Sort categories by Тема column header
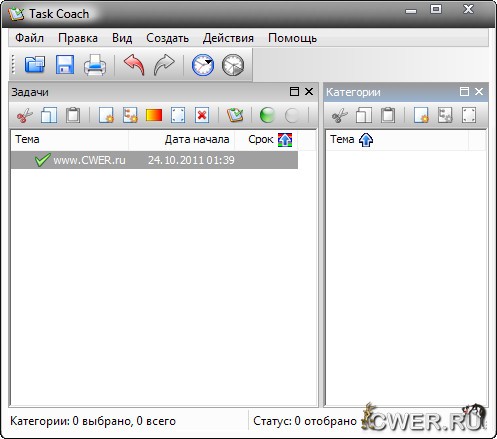Viewport: 497px width, 439px height. [397, 140]
